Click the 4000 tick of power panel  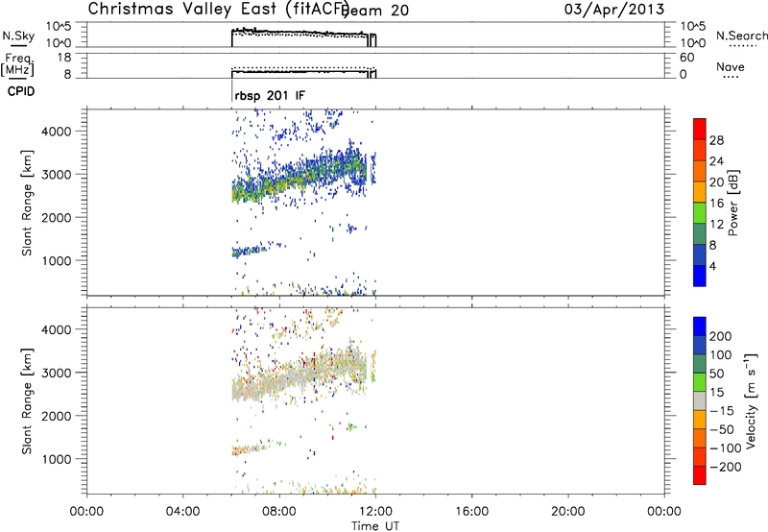point(57,132)
